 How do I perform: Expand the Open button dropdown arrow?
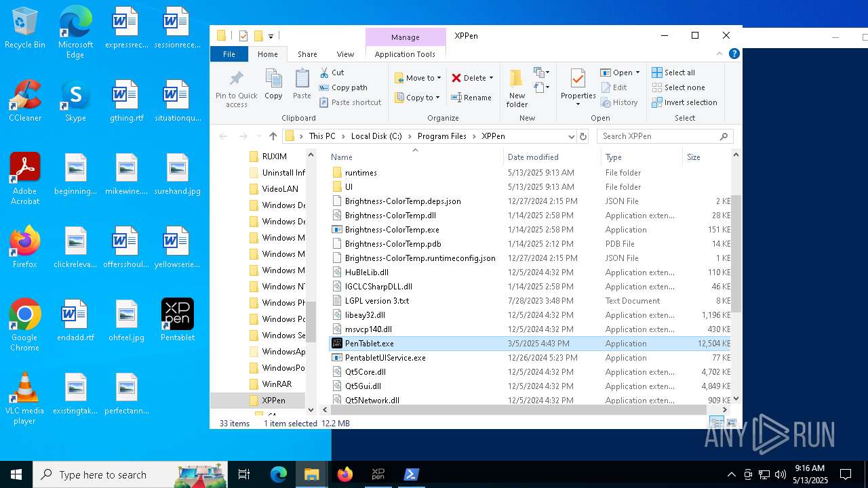coord(639,73)
